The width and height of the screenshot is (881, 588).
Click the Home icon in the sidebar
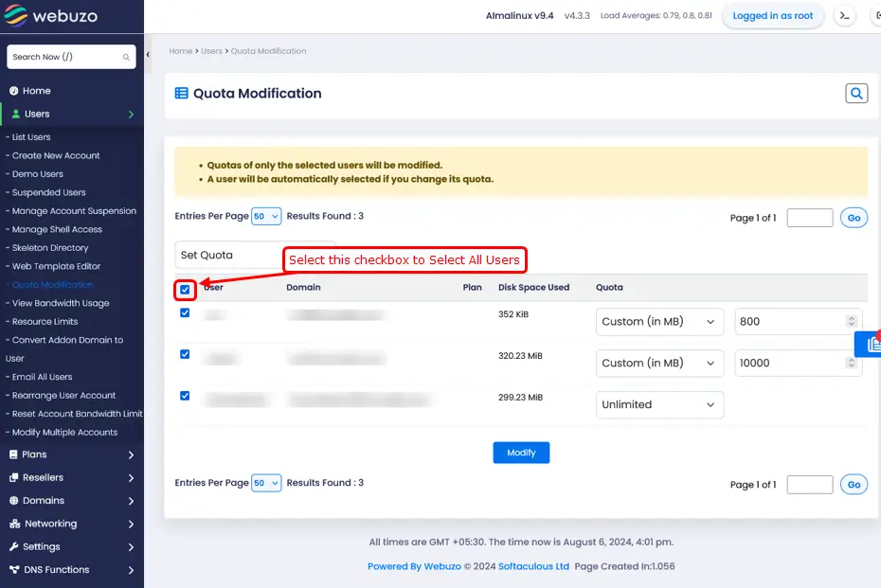point(13,91)
